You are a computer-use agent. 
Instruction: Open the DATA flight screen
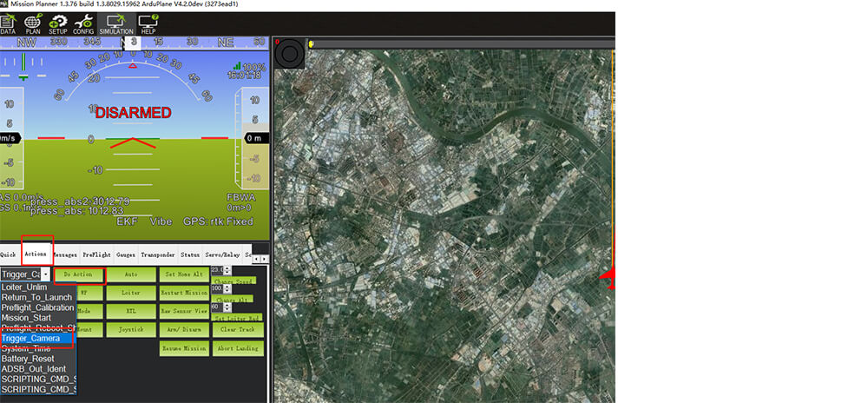point(8,24)
